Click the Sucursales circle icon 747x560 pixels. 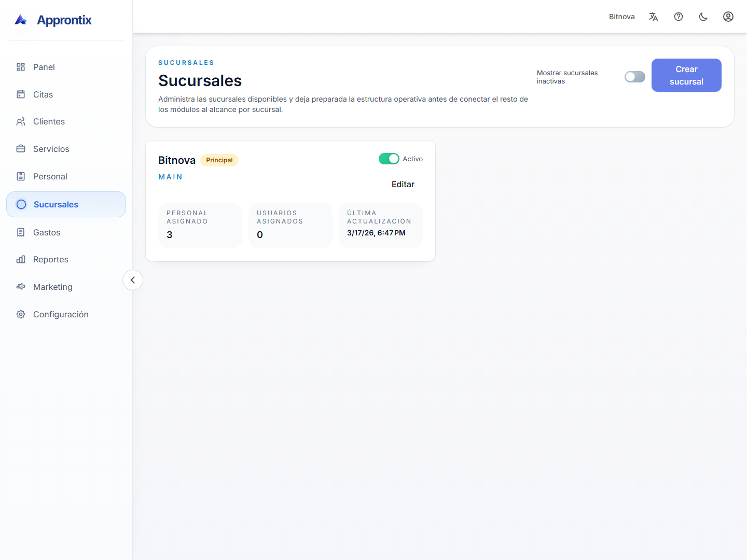point(21,204)
